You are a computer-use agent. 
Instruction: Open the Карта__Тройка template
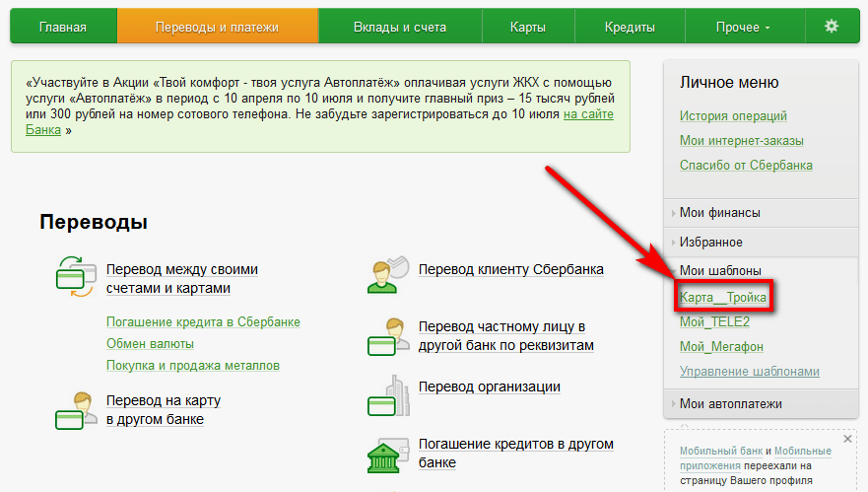(x=722, y=296)
